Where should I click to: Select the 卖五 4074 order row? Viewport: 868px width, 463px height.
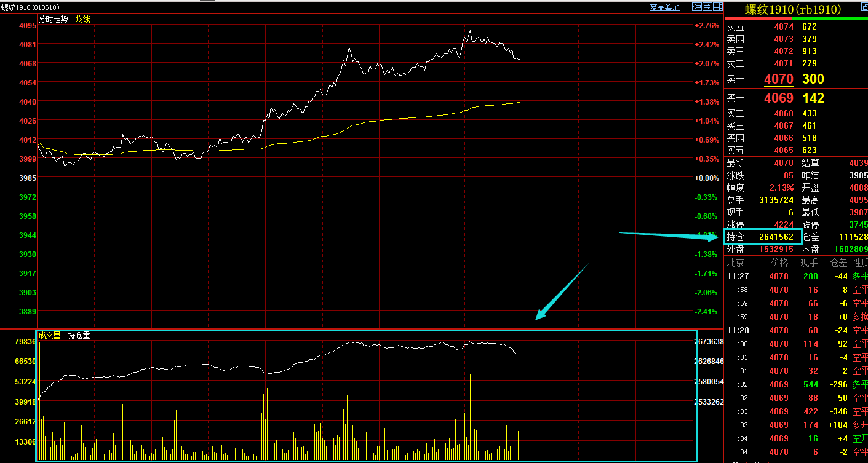coord(796,26)
